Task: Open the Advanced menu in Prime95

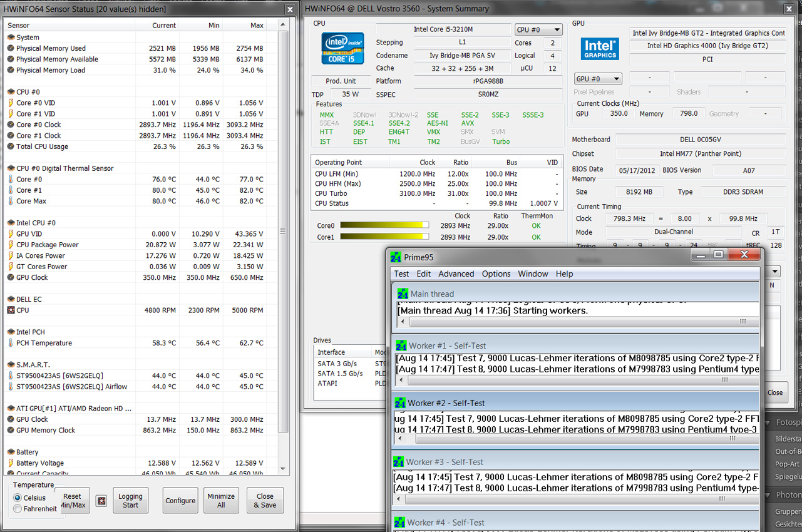Action: (456, 274)
